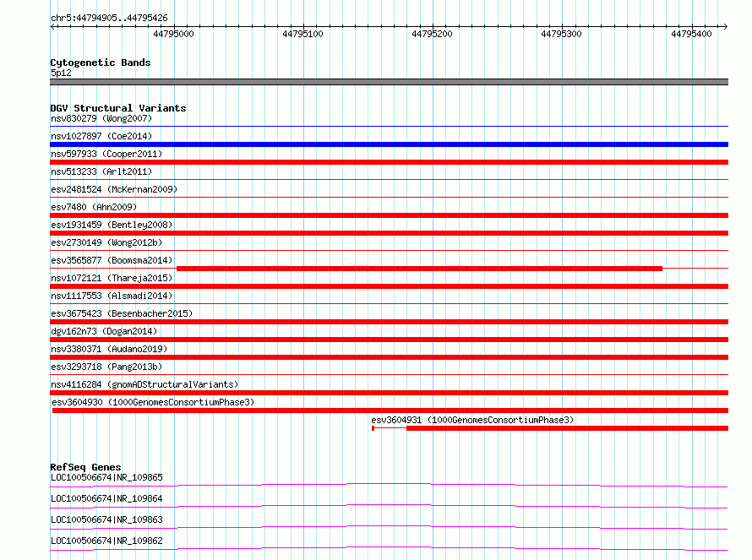752x560 pixels.
Task: Click the RefSeq Genes track title
Action: 86,467
